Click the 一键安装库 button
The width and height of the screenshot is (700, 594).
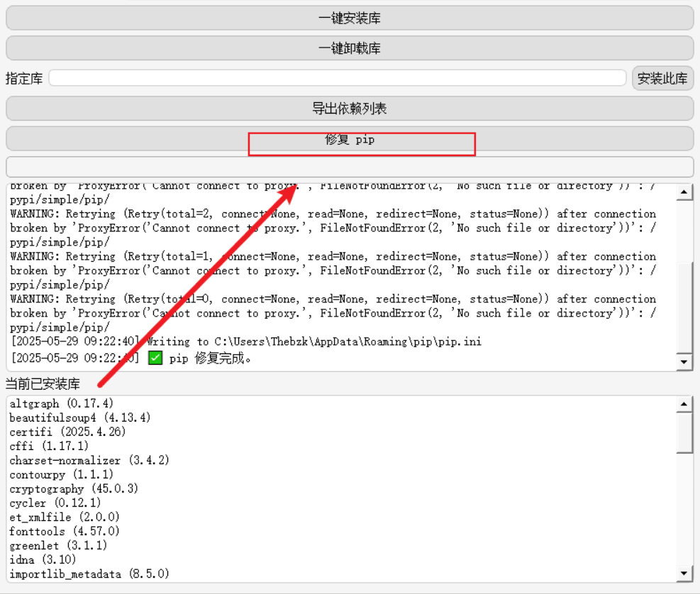coord(350,18)
